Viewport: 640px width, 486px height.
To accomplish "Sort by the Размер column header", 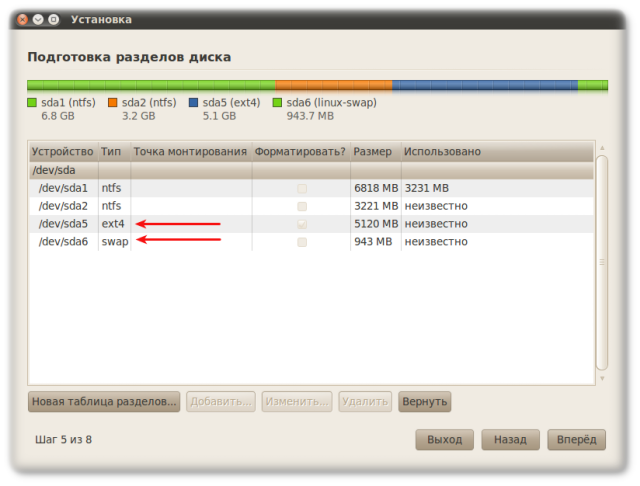I will click(374, 152).
